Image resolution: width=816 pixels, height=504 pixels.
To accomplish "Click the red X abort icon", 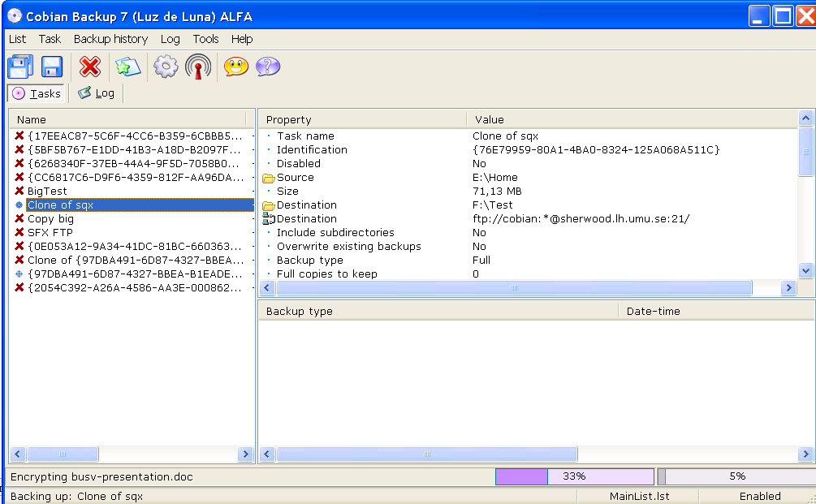I will tap(90, 67).
